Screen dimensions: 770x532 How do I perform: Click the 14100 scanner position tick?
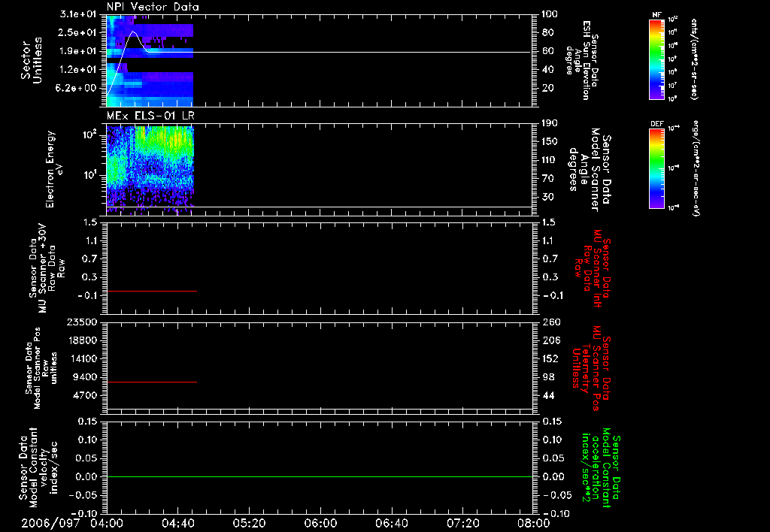pyautogui.click(x=83, y=358)
